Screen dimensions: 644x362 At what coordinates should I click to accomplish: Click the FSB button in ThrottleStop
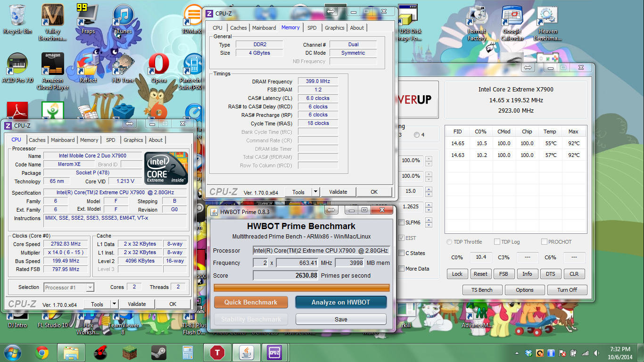coord(504,274)
